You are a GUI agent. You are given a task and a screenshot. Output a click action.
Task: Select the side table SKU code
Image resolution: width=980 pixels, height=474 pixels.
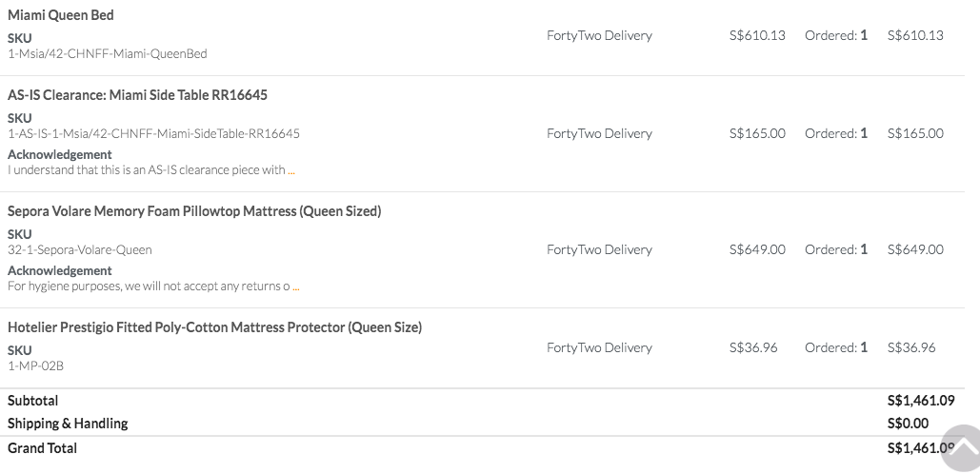point(153,133)
